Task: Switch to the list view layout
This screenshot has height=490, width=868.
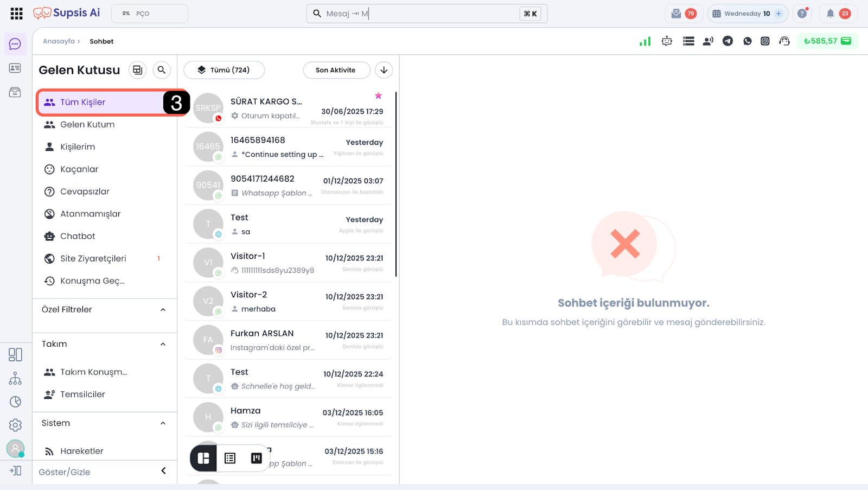Action: point(230,459)
